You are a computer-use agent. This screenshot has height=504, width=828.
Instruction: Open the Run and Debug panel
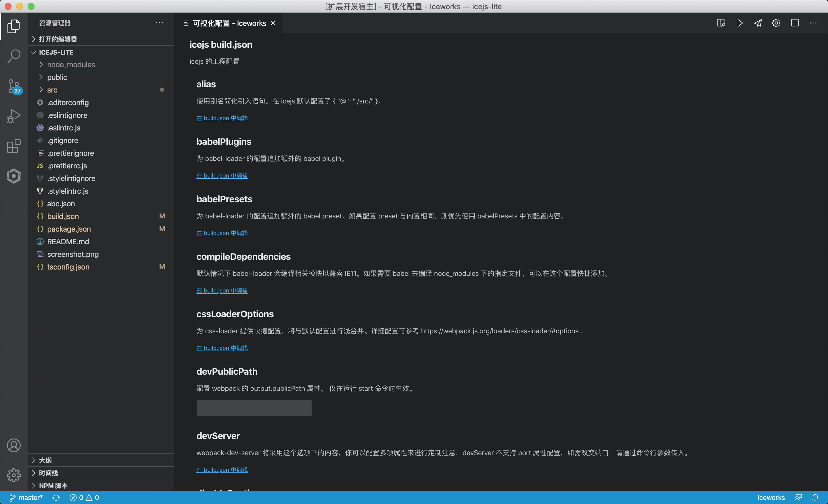coord(14,116)
